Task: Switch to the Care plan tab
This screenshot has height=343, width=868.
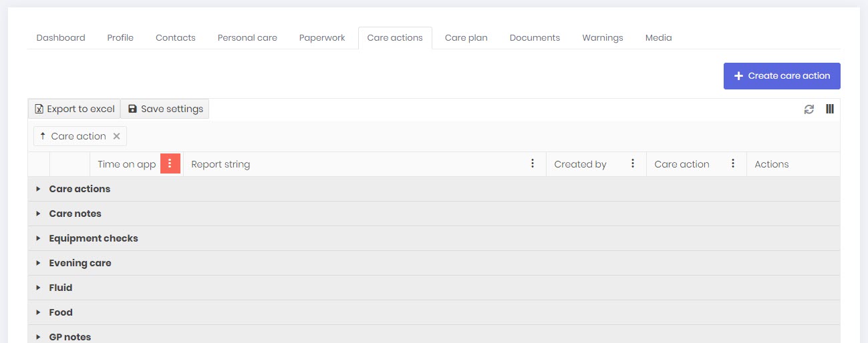Action: coord(466,38)
